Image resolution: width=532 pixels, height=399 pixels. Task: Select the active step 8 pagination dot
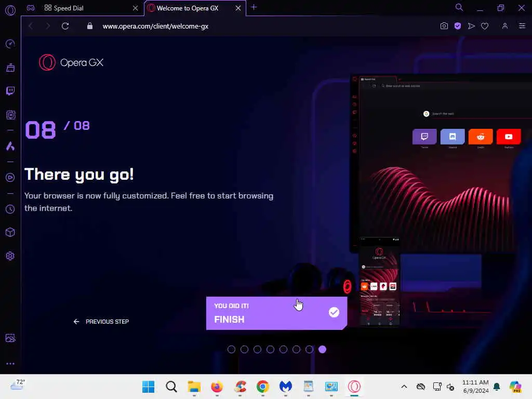322,350
